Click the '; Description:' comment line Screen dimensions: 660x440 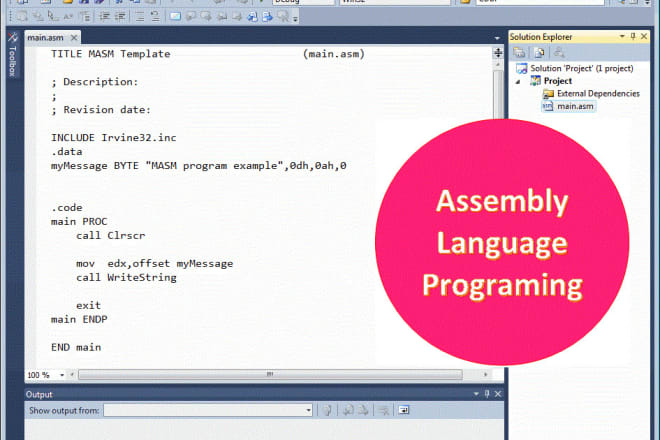coord(95,82)
